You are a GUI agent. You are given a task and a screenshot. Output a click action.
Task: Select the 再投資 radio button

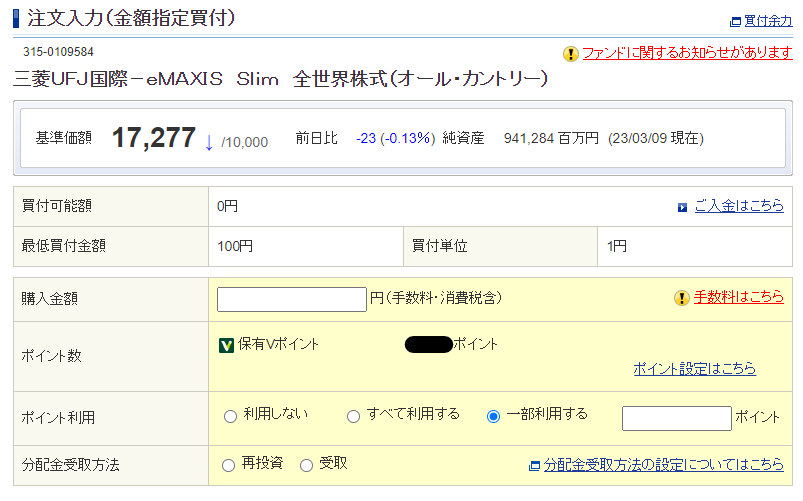click(228, 465)
